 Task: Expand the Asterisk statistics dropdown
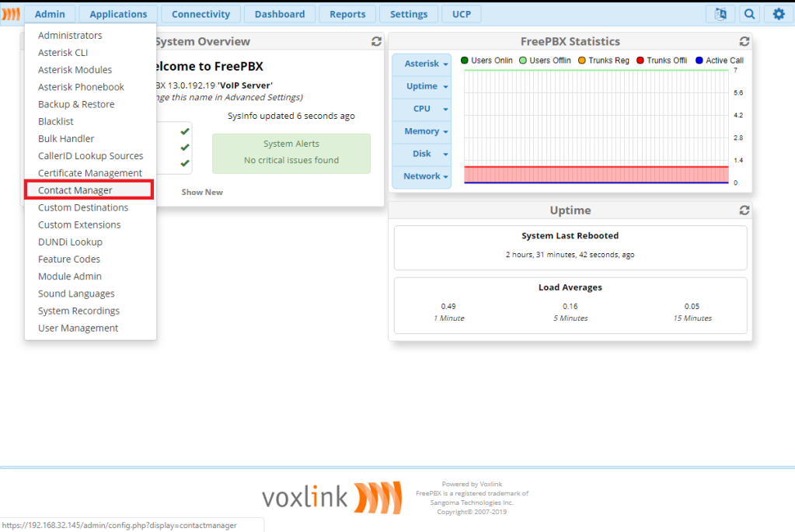coord(422,64)
